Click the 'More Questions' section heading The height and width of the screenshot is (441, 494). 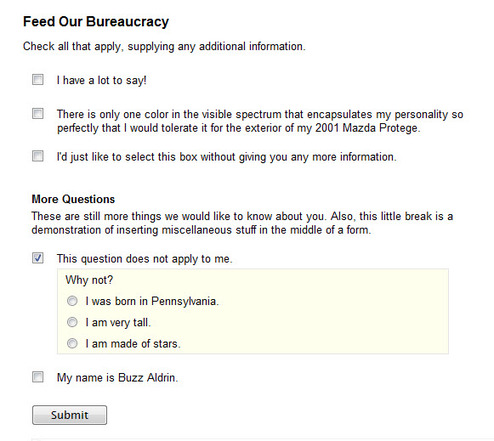(73, 199)
